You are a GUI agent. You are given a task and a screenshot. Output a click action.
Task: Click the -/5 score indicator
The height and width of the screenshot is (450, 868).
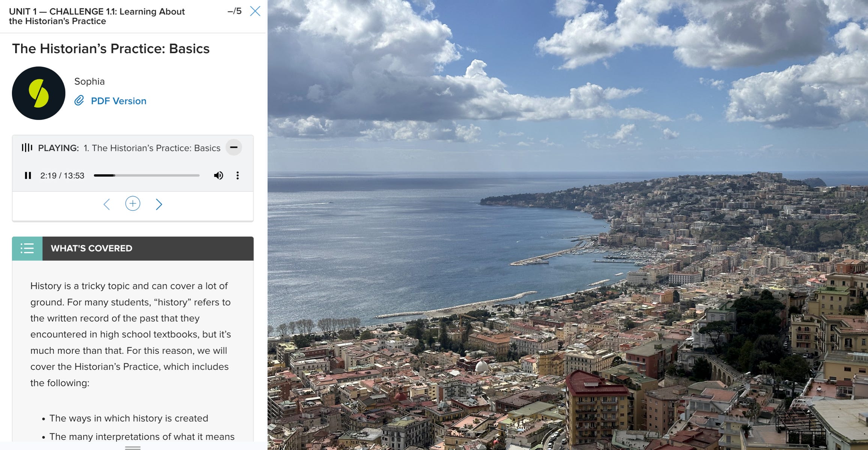click(235, 11)
